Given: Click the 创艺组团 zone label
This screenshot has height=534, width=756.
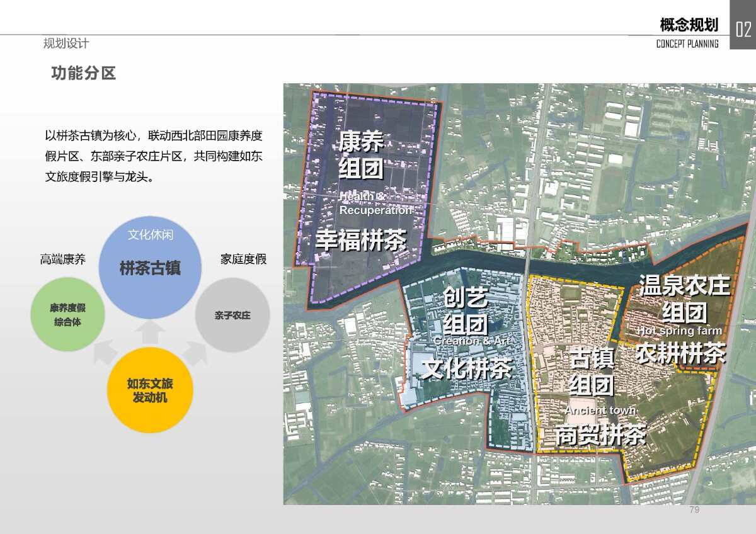Looking at the screenshot, I should point(465,311).
